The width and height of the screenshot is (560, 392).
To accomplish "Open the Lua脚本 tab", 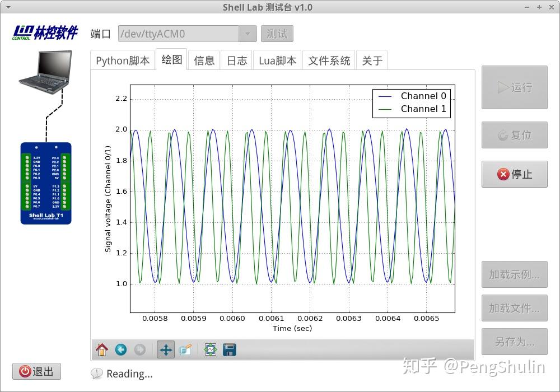I will point(277,60).
